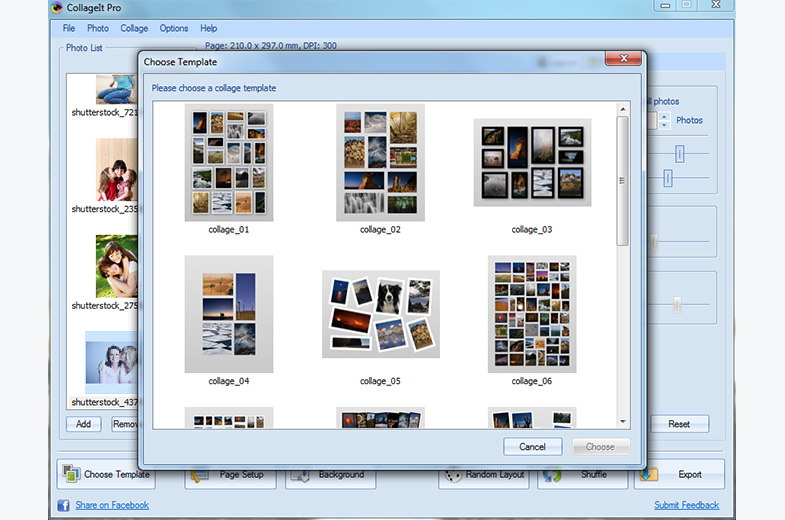The image size is (785, 520).
Task: Click the Cancel button in dialog
Action: point(532,447)
